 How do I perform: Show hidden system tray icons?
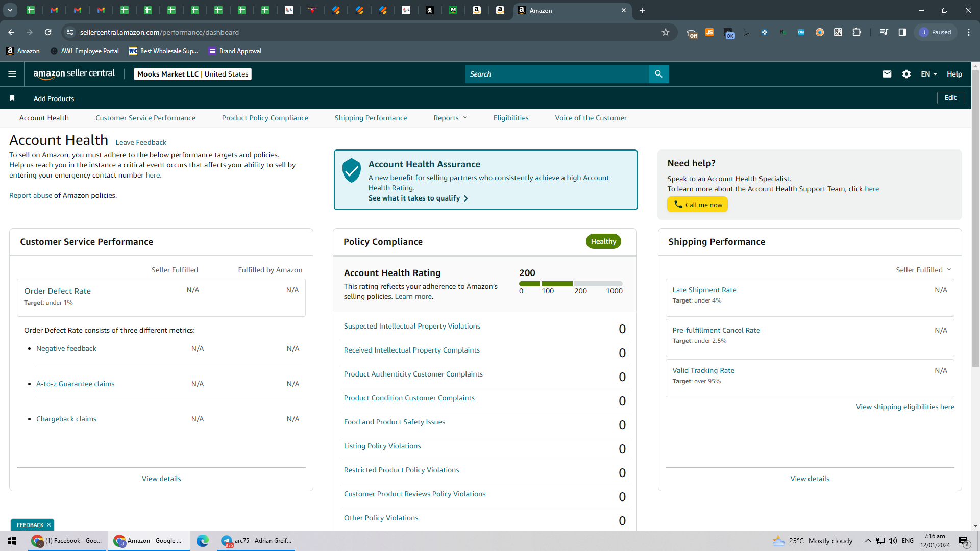(868, 541)
